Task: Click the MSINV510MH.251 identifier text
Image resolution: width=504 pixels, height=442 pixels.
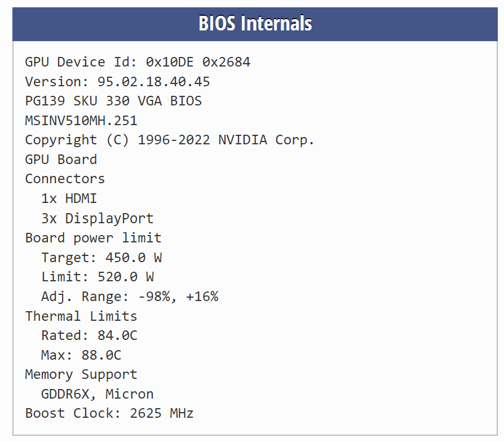Action: click(x=81, y=121)
